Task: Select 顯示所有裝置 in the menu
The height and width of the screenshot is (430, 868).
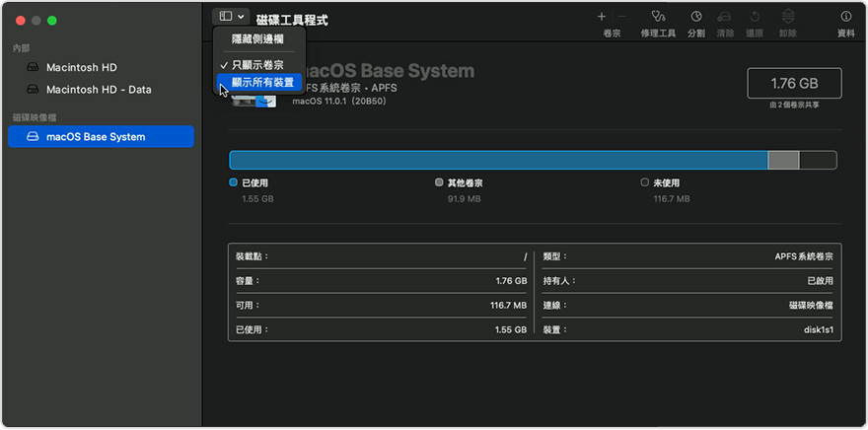Action: point(259,83)
